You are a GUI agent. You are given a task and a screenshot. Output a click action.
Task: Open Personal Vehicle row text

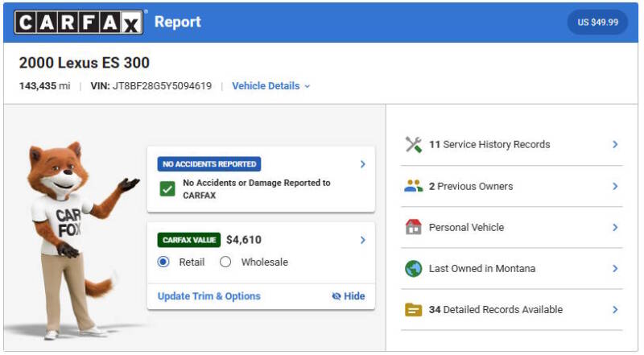point(466,227)
